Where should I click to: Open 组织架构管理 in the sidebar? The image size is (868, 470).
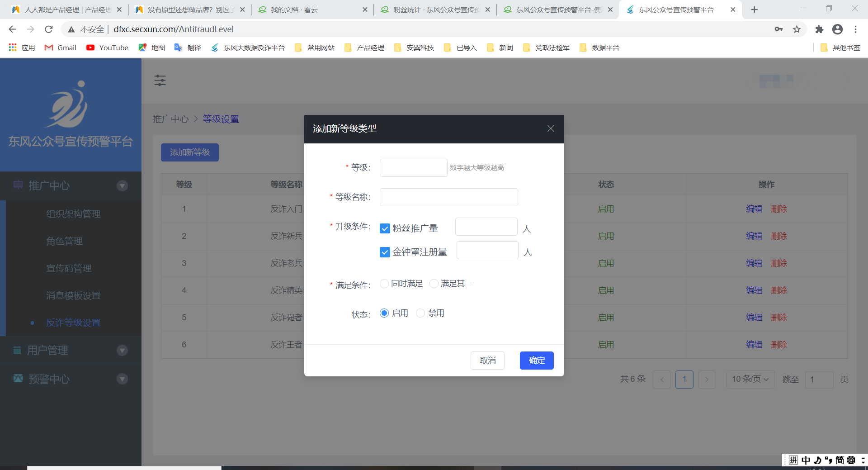point(73,214)
